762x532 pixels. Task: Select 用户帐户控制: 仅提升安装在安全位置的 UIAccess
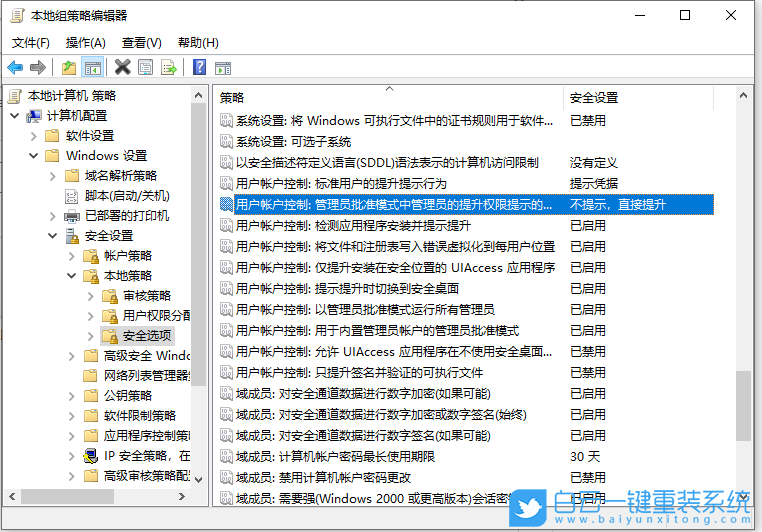(x=395, y=268)
